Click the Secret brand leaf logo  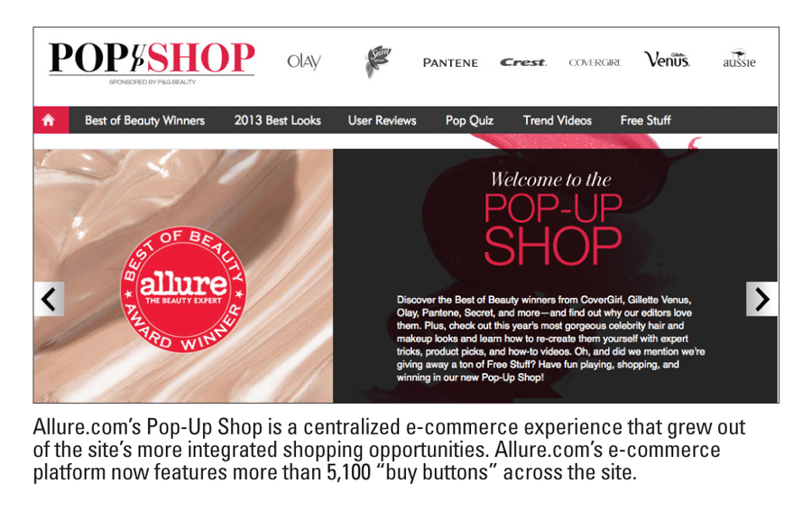point(377,61)
